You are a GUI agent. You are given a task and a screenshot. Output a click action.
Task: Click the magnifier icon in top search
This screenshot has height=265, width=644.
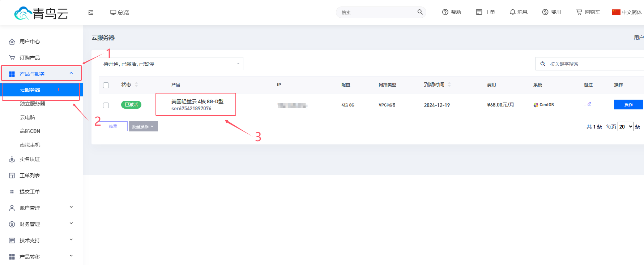pos(420,12)
